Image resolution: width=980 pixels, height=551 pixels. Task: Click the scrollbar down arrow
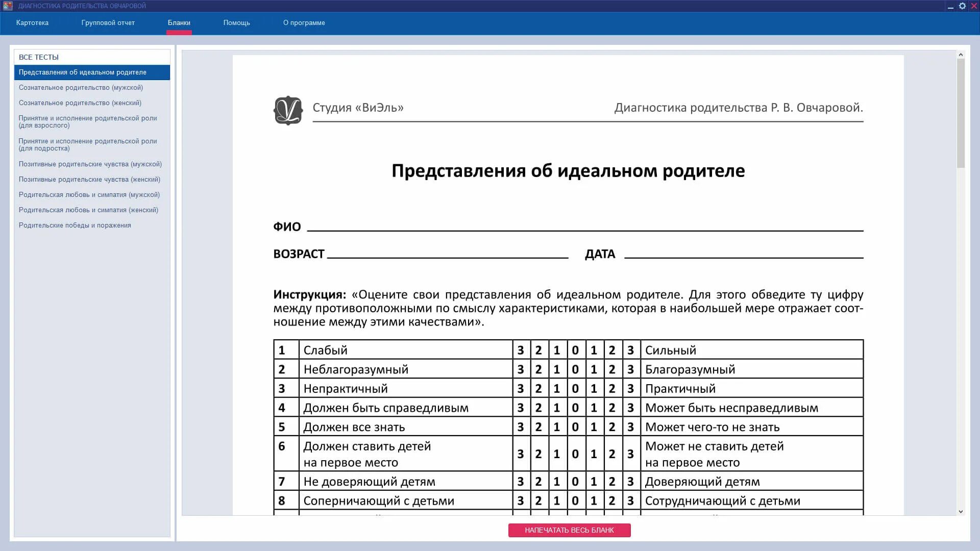(x=961, y=511)
